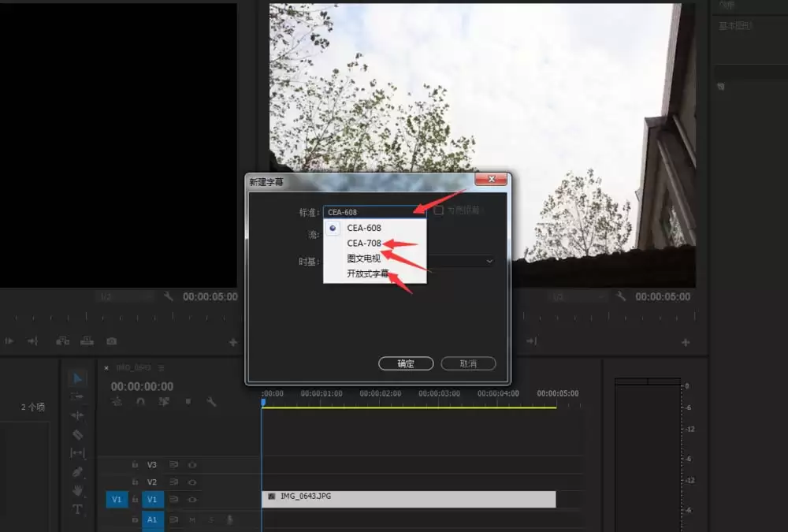Open timeline wrench display settings
Screen dimensions: 788x532
[x=211, y=401]
